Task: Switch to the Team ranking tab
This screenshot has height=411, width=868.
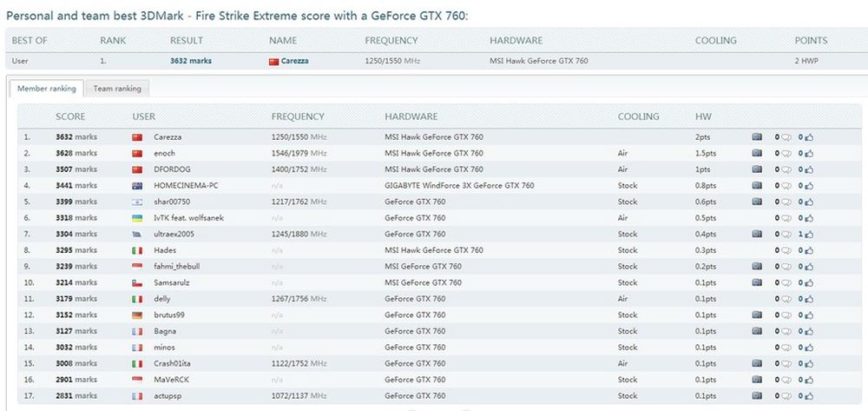Action: 117,89
